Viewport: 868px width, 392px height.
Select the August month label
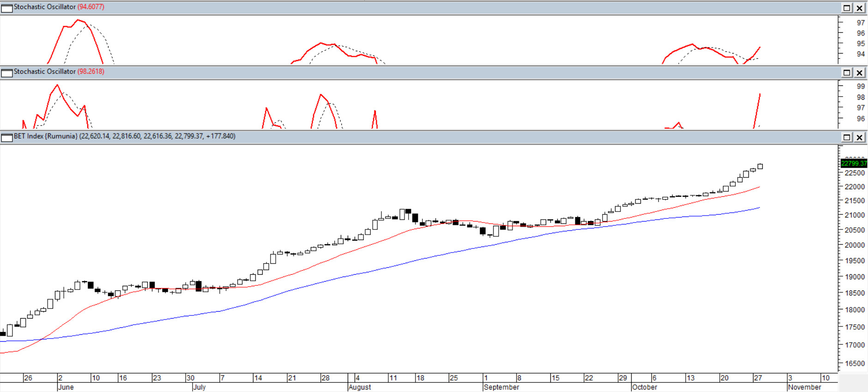(x=360, y=387)
